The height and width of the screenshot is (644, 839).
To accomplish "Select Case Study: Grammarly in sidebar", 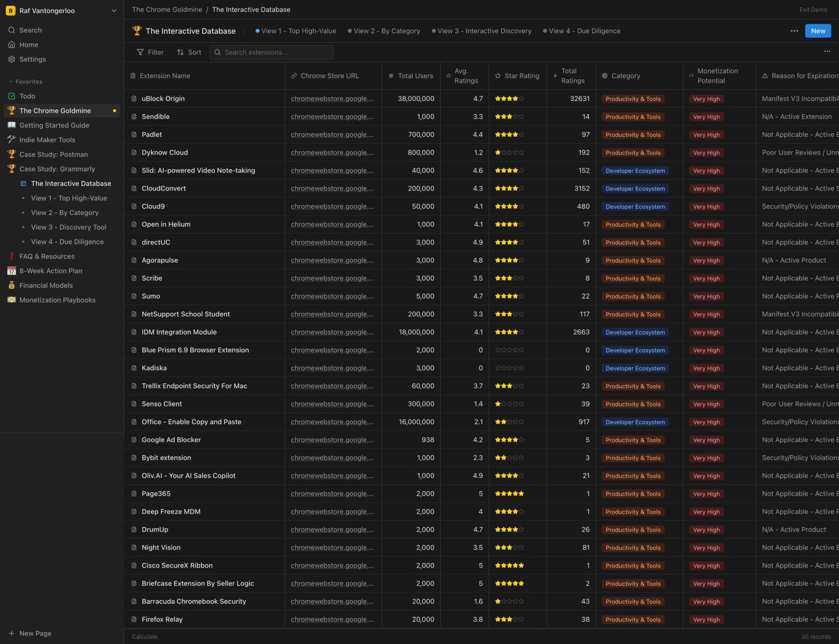I will click(57, 169).
